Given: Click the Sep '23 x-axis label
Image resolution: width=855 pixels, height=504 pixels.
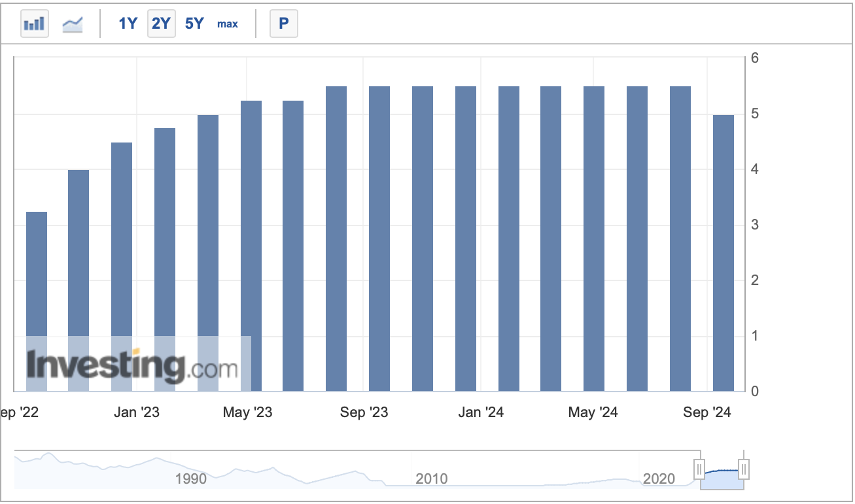Looking at the screenshot, I should (364, 412).
